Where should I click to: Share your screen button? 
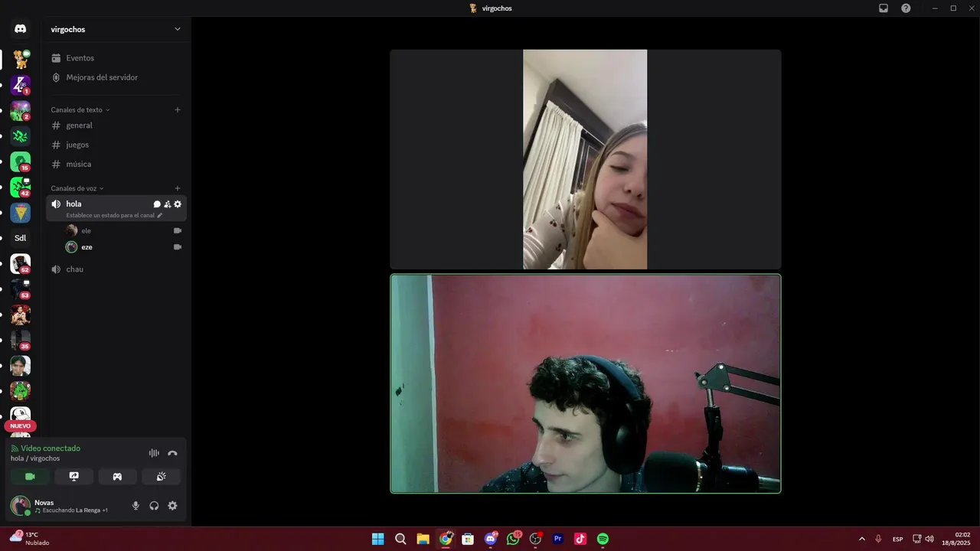point(73,477)
